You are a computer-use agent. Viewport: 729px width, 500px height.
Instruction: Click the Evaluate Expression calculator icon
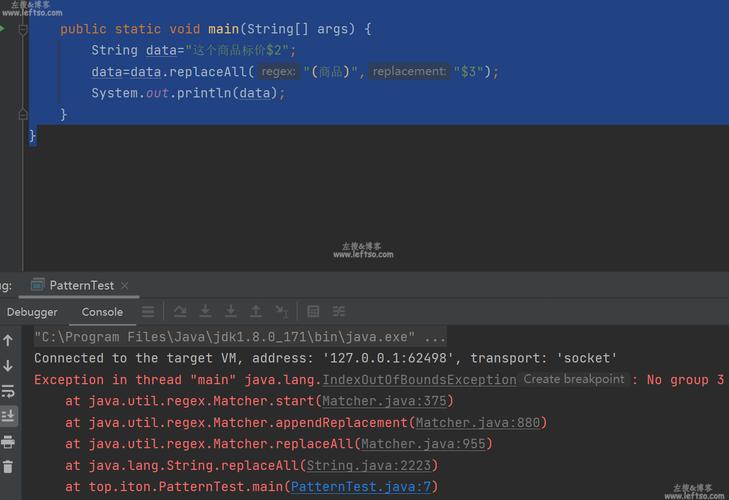coord(313,311)
